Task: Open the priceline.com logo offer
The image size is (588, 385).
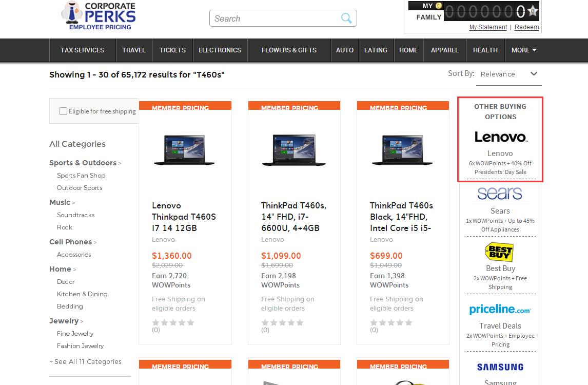Action: coord(500,310)
